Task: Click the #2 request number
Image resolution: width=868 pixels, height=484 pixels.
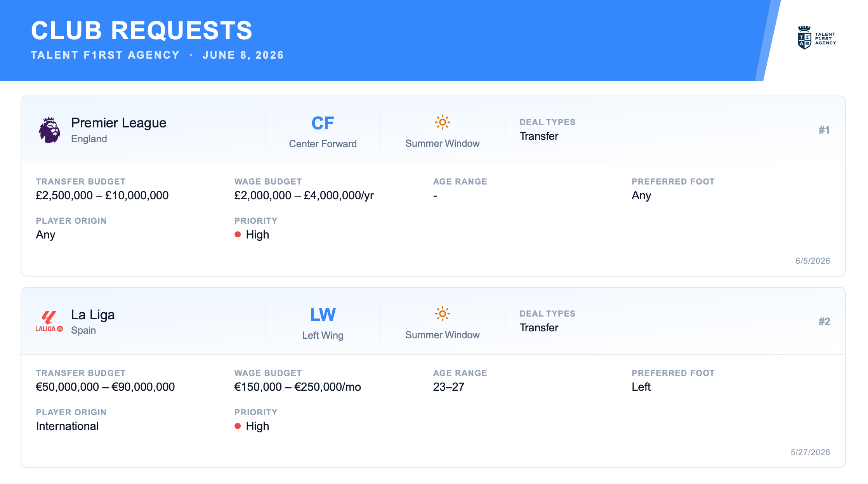Action: tap(824, 321)
